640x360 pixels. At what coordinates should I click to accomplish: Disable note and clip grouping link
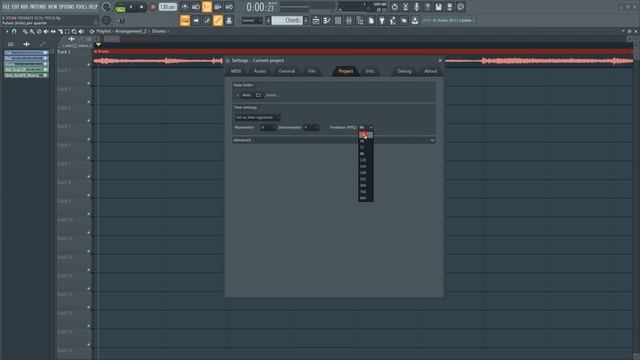[218, 20]
